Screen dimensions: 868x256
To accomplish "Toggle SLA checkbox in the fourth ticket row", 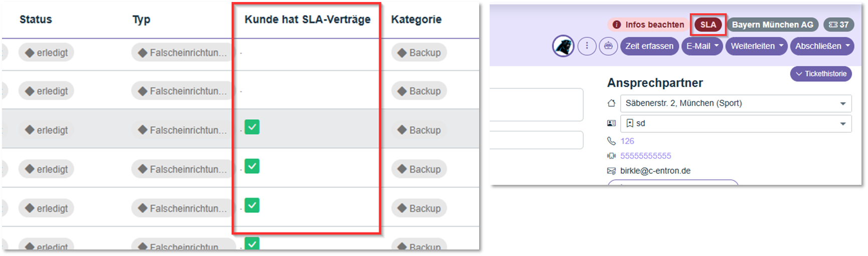I will 252,166.
